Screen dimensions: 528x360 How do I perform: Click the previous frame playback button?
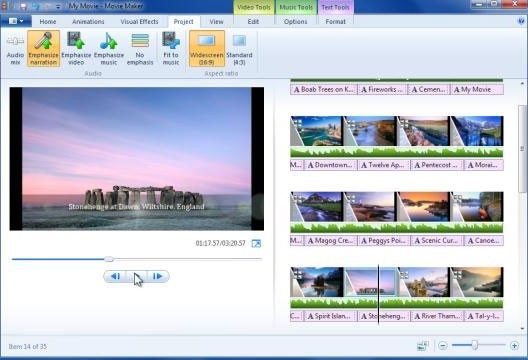click(115, 276)
